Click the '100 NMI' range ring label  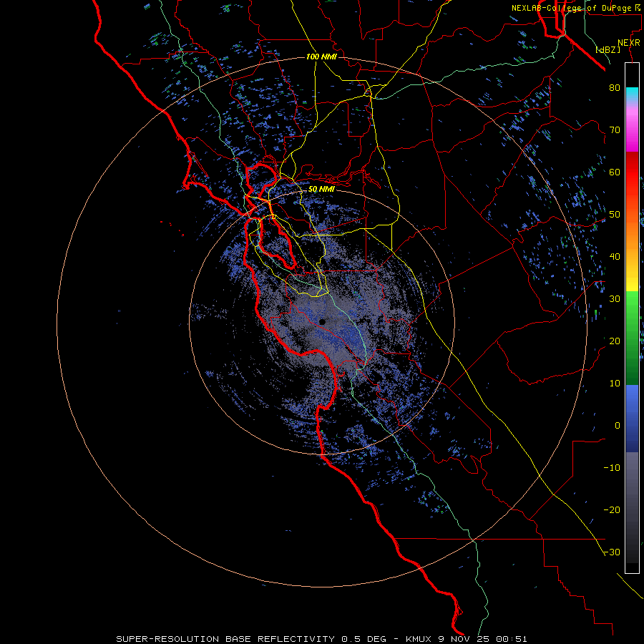(321, 57)
